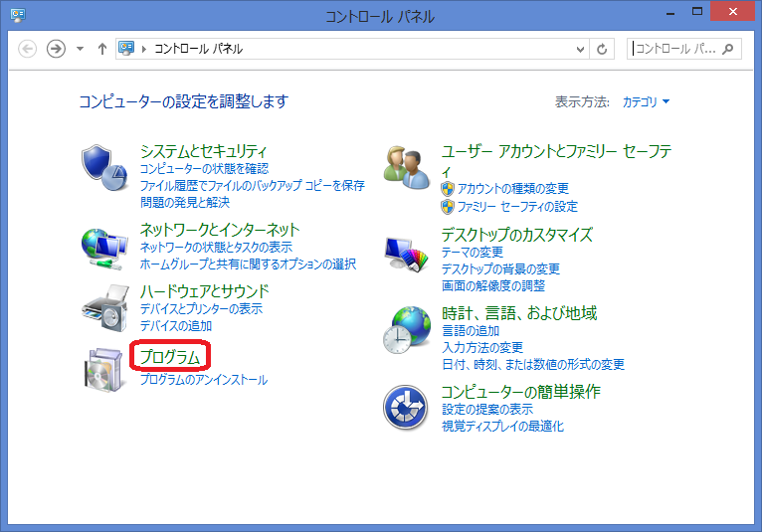This screenshot has width=762, height=532.
Task: Open コンピューターの状態を確認 link
Action: (x=204, y=169)
